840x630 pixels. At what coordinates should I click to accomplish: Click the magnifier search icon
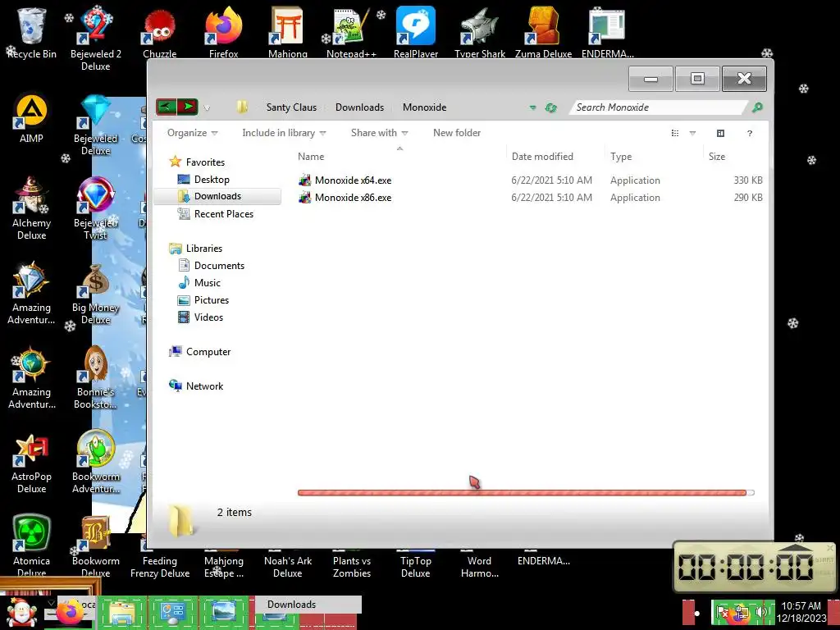tap(757, 107)
